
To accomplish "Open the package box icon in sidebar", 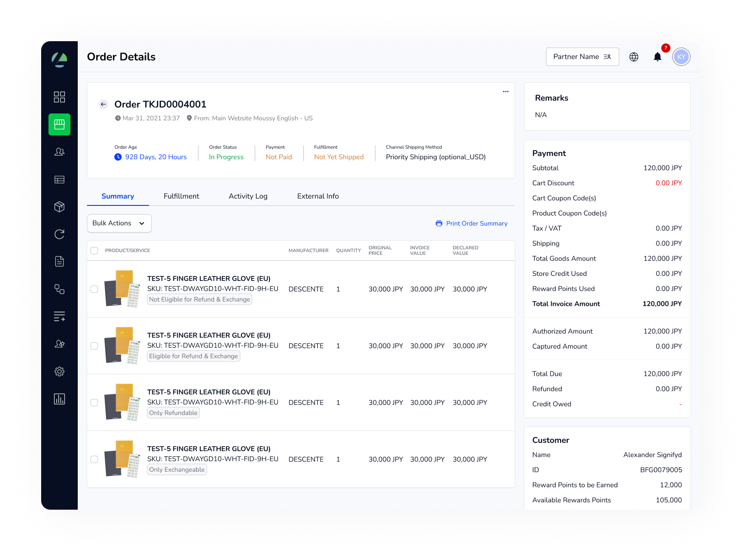I will coord(59,207).
